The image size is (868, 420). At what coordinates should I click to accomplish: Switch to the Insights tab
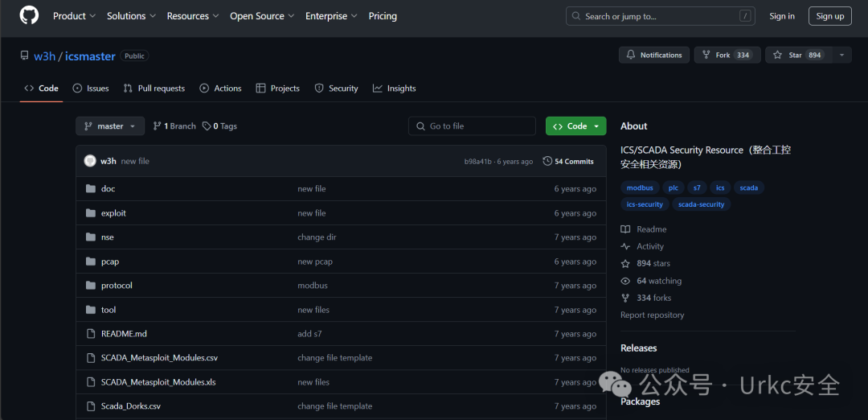394,88
